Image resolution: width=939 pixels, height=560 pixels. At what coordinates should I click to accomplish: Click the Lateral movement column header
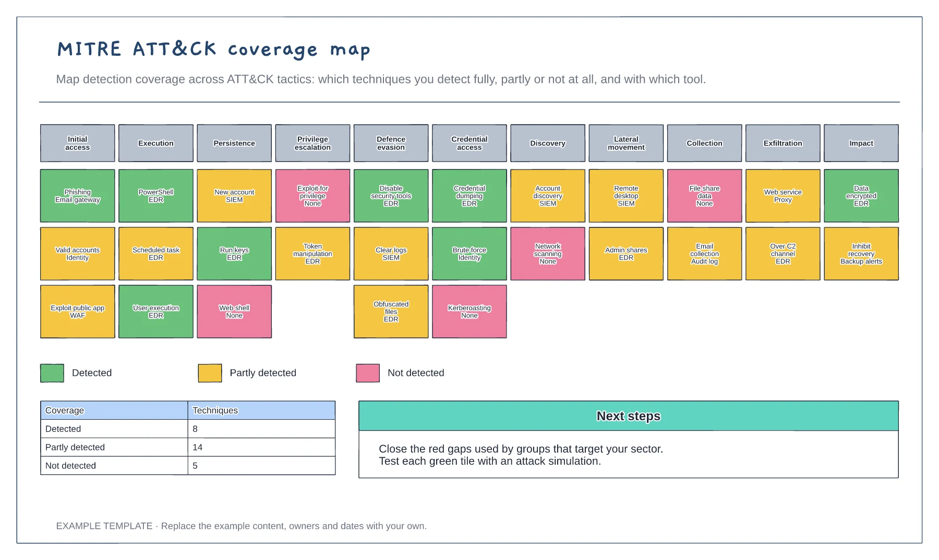[626, 143]
